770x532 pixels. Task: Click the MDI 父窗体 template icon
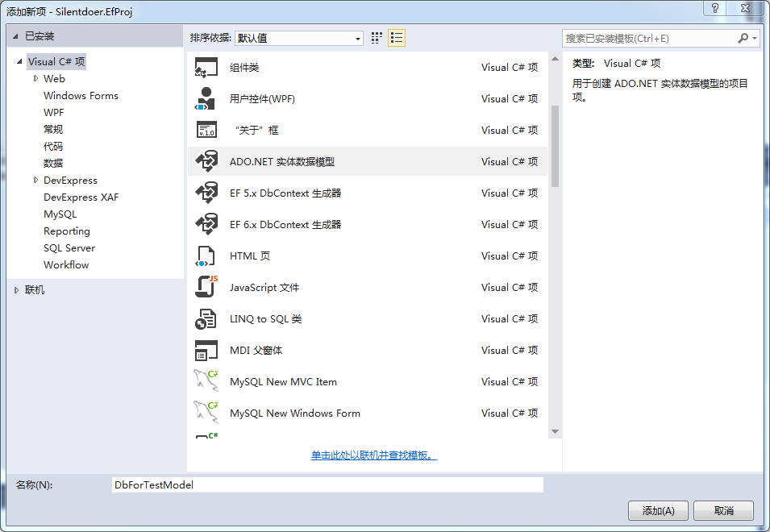[206, 350]
